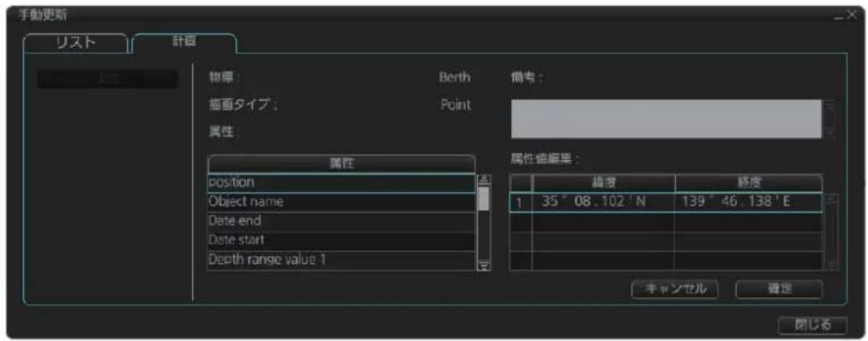This screenshot has width=868, height=341.
Task: Click the attribute list scrollbar thumb
Action: [x=483, y=199]
